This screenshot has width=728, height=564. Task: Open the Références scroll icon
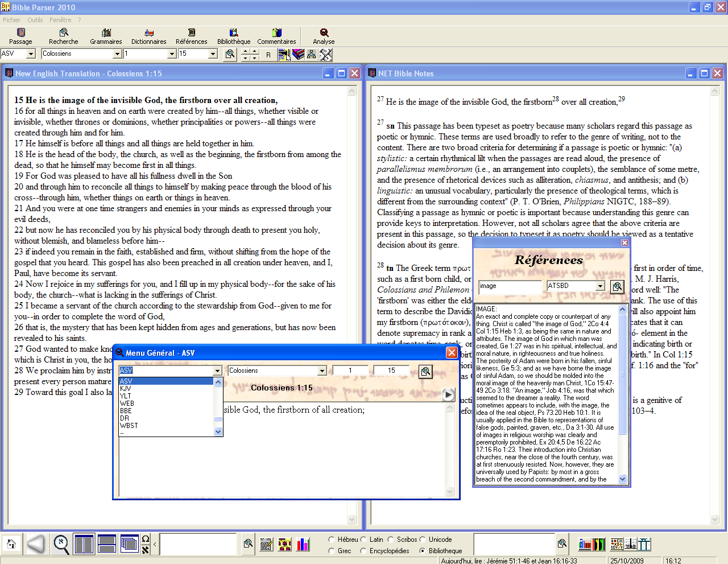pos(192,36)
